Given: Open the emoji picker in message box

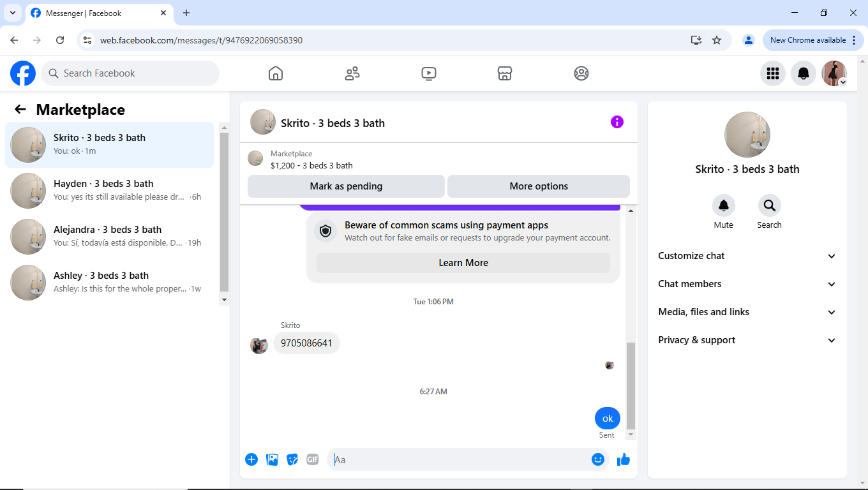Looking at the screenshot, I should [x=598, y=459].
